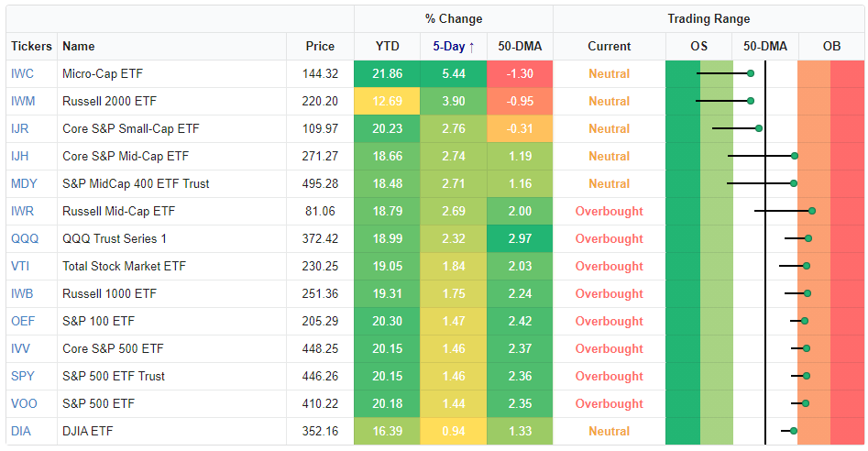Click the Russell Mid-Cap ETF range dot
This screenshot has height=451, width=868.
coord(812,211)
